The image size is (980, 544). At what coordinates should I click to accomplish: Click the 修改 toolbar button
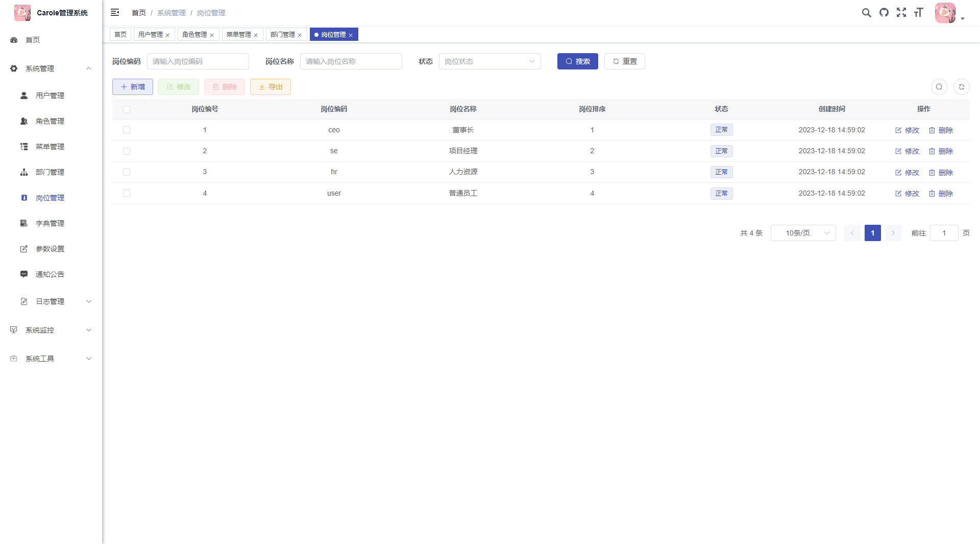click(x=179, y=87)
